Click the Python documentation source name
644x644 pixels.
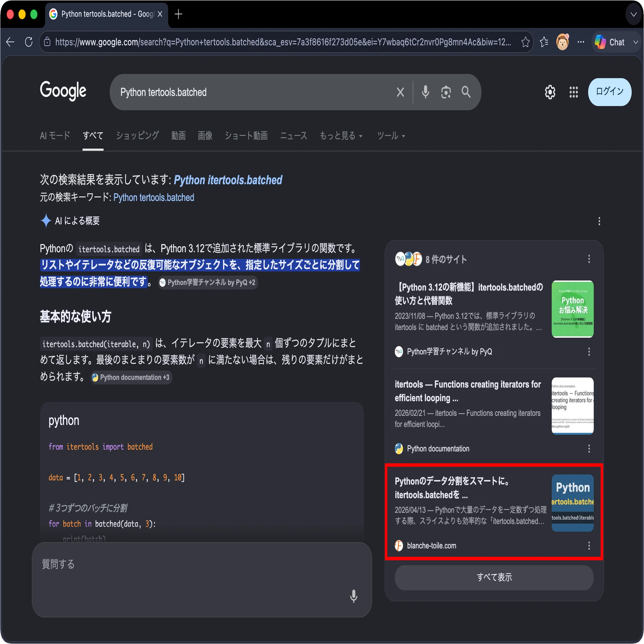pyautogui.click(x=438, y=449)
